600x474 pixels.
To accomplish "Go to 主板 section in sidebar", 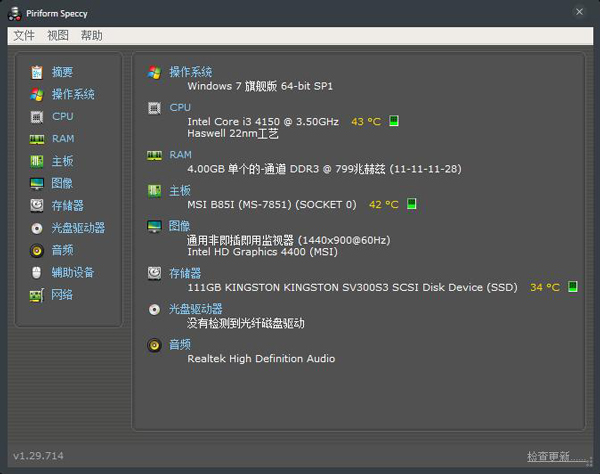I will coord(62,161).
